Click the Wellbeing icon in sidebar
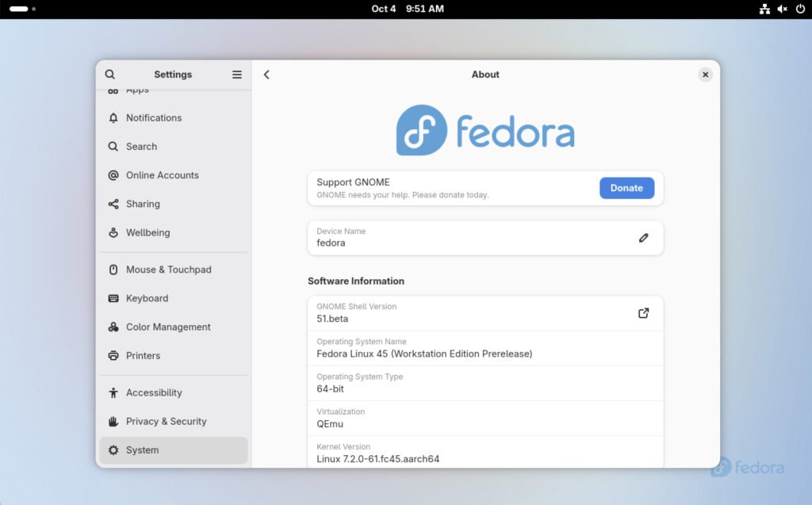 coord(113,232)
